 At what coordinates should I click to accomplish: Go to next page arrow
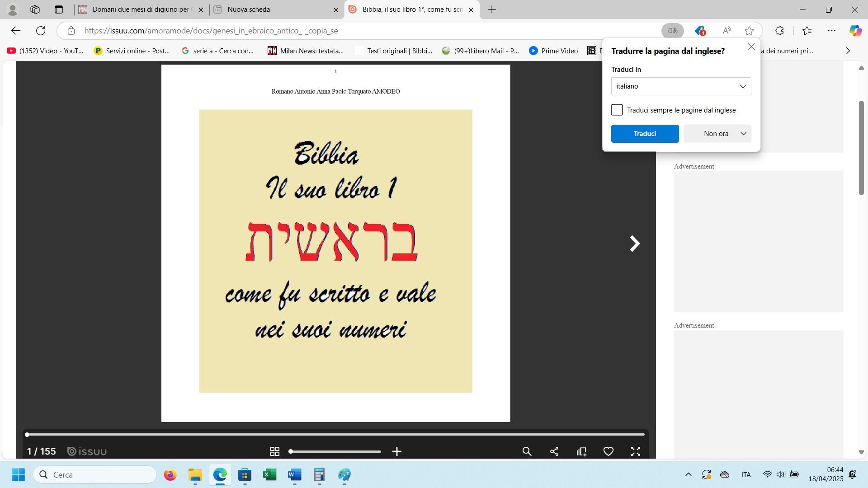tap(635, 244)
